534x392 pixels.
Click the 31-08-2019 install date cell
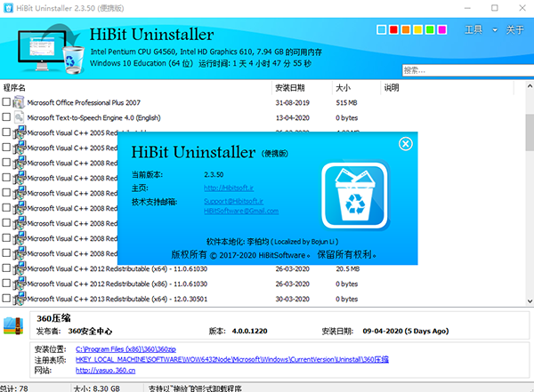tap(293, 103)
